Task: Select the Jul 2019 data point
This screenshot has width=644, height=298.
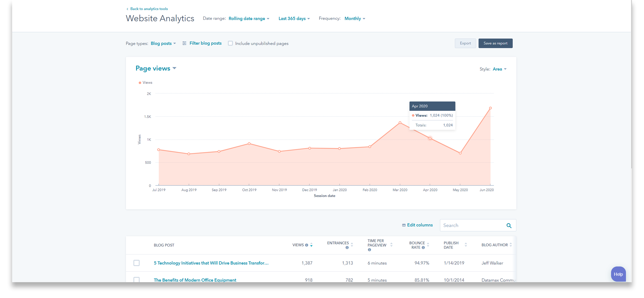Action: tap(159, 150)
